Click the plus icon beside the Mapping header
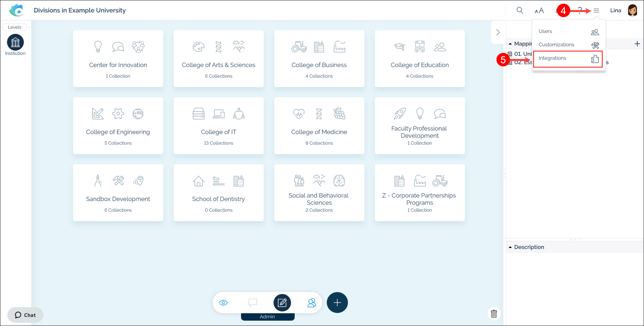Viewport: 644px width, 326px height. coord(638,44)
